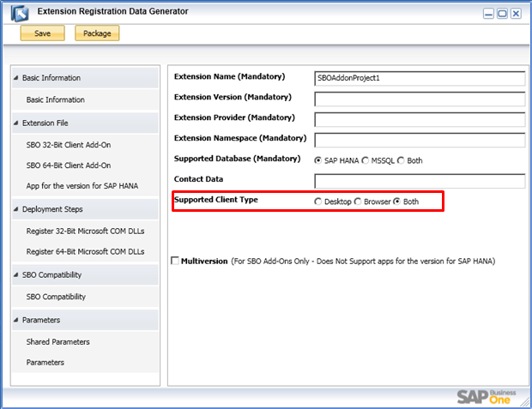Open Register 32-Bit Microsoft COM DLLs

click(86, 232)
